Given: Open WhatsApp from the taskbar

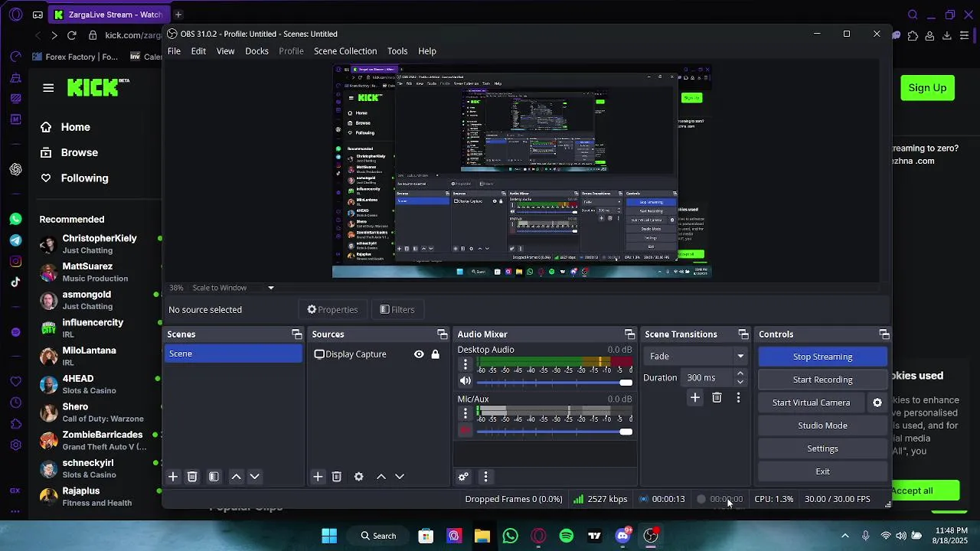Looking at the screenshot, I should click(510, 536).
